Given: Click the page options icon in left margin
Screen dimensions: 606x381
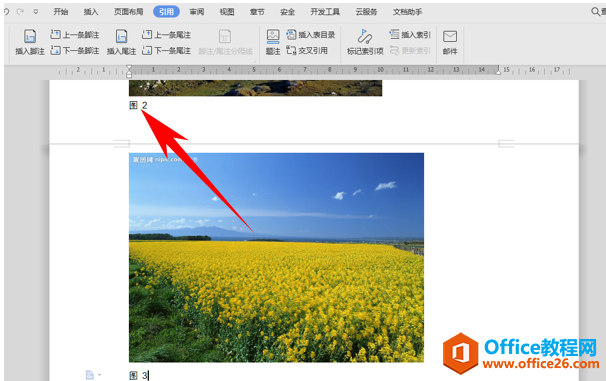Looking at the screenshot, I should 90,375.
